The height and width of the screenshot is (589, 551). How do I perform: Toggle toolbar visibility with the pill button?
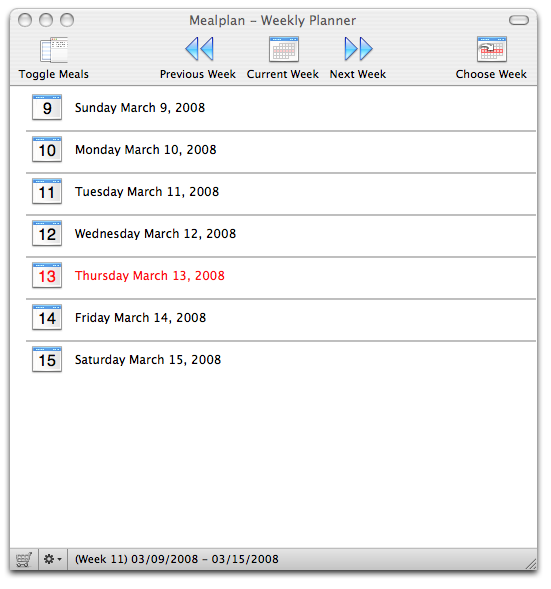(x=519, y=20)
